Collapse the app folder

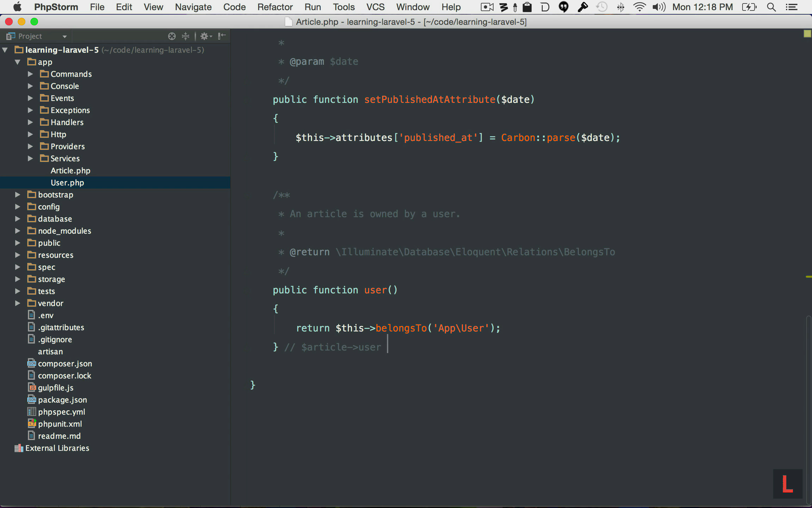18,62
